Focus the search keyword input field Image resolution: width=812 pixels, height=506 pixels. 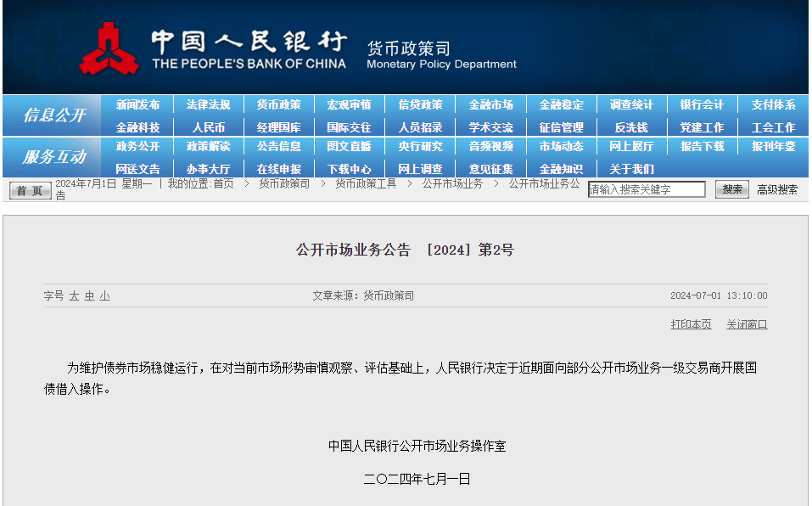coord(647,189)
